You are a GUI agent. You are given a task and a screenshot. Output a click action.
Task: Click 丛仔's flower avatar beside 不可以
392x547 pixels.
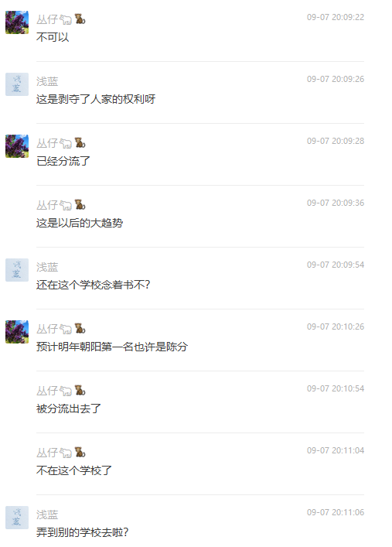17,22
